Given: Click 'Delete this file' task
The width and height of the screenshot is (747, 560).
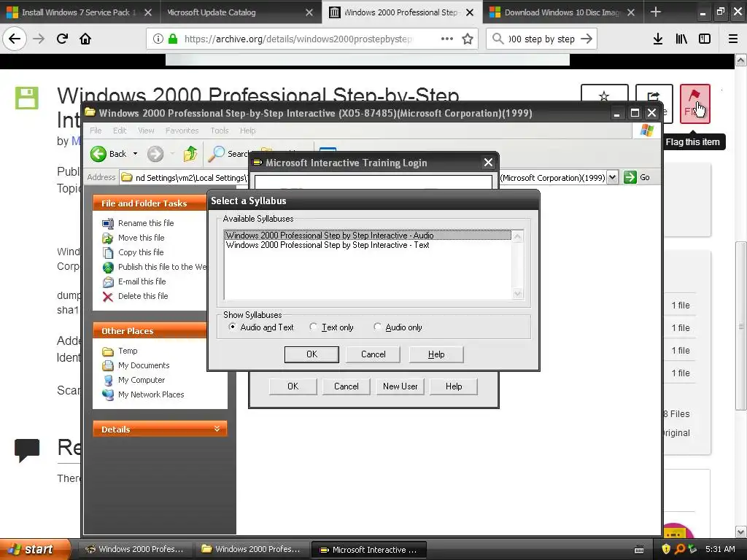Looking at the screenshot, I should pyautogui.click(x=143, y=296).
